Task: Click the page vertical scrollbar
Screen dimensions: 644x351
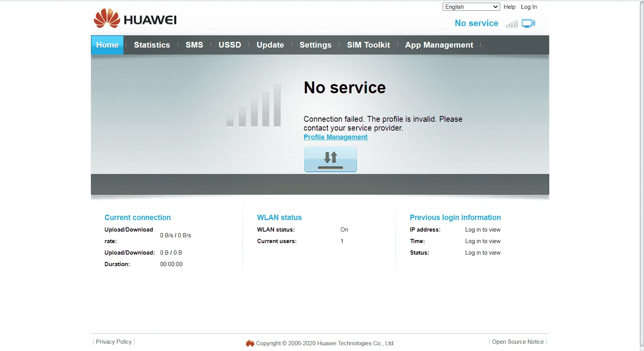Action: pos(641,175)
